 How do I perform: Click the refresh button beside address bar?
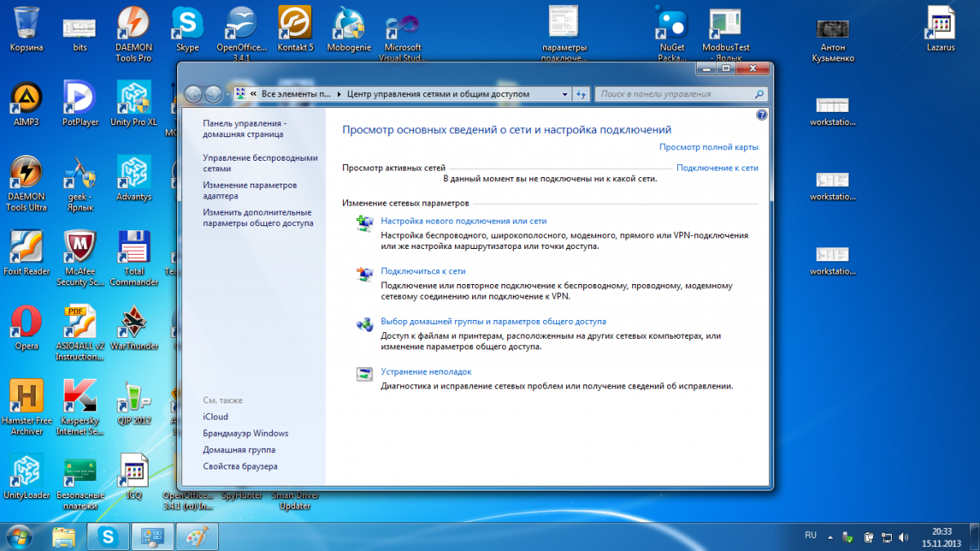tap(581, 94)
